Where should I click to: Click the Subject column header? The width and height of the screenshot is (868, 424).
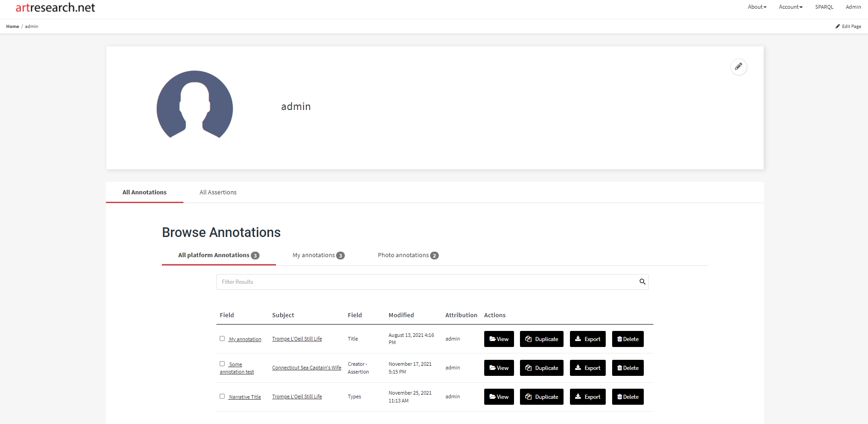(x=283, y=315)
